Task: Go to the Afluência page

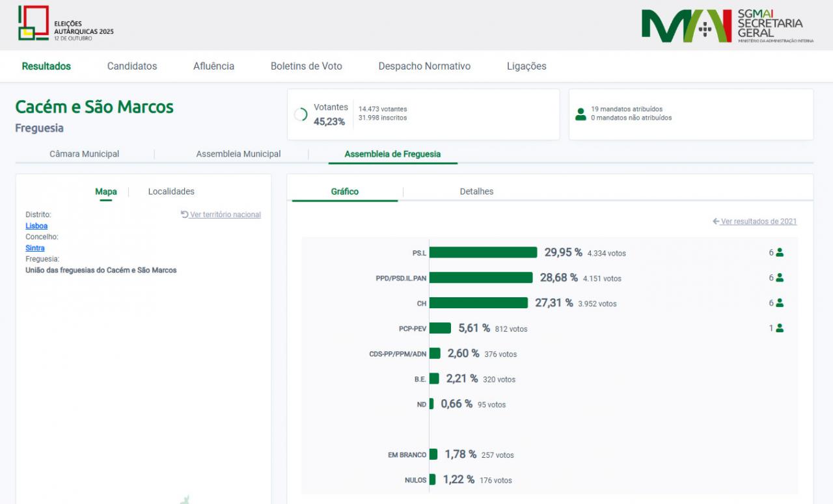Action: (213, 66)
